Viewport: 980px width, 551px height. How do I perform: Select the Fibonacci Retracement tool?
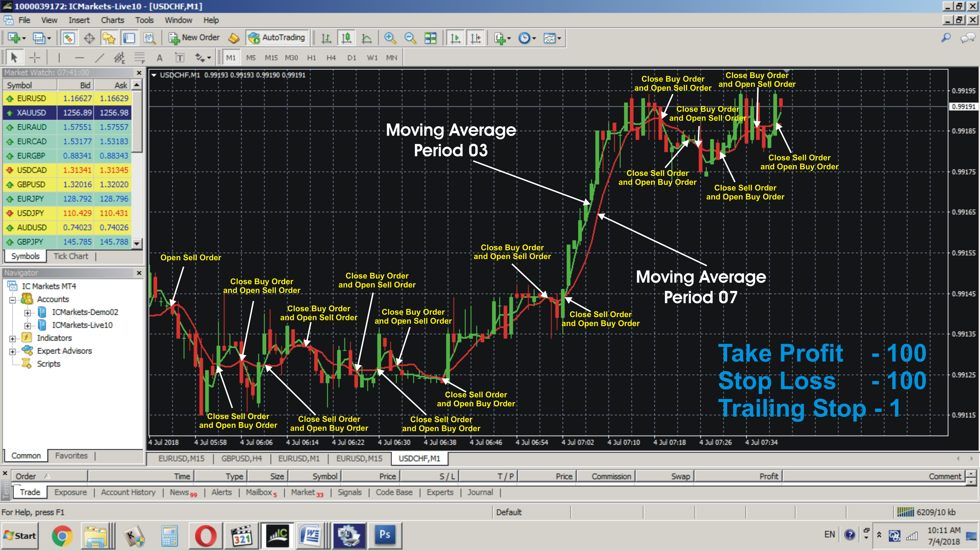[x=140, y=58]
